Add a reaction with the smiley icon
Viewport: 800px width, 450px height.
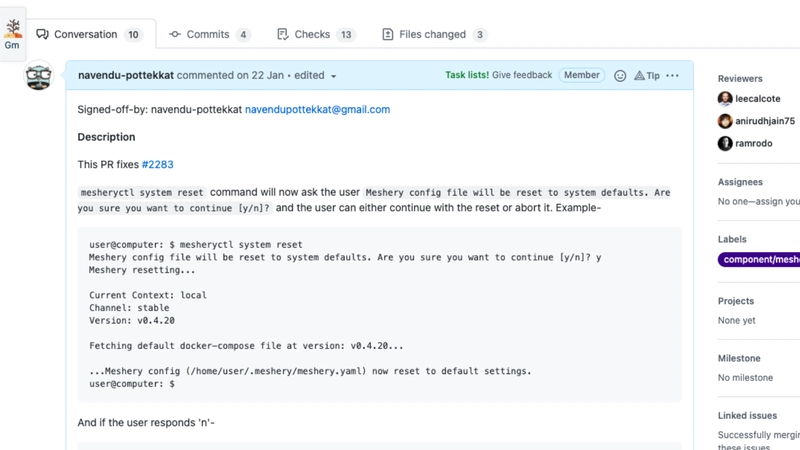click(x=620, y=76)
